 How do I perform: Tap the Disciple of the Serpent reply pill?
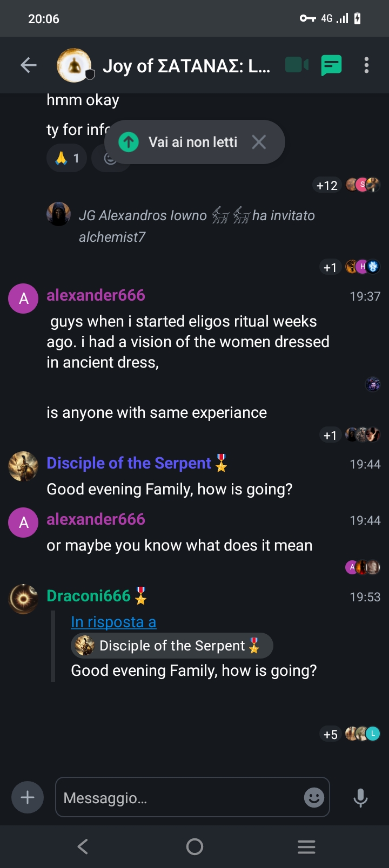pyautogui.click(x=172, y=646)
